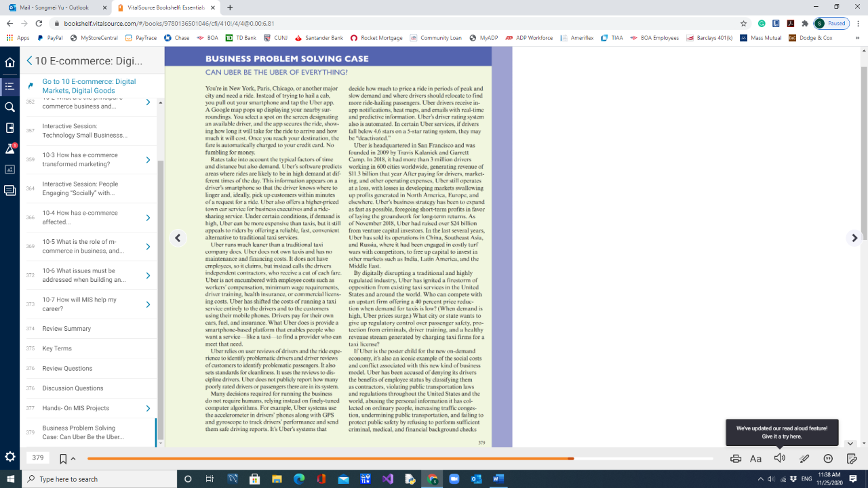Viewport: 868px width, 488px height.
Task: Open the citation quote icon
Action: tap(828, 459)
